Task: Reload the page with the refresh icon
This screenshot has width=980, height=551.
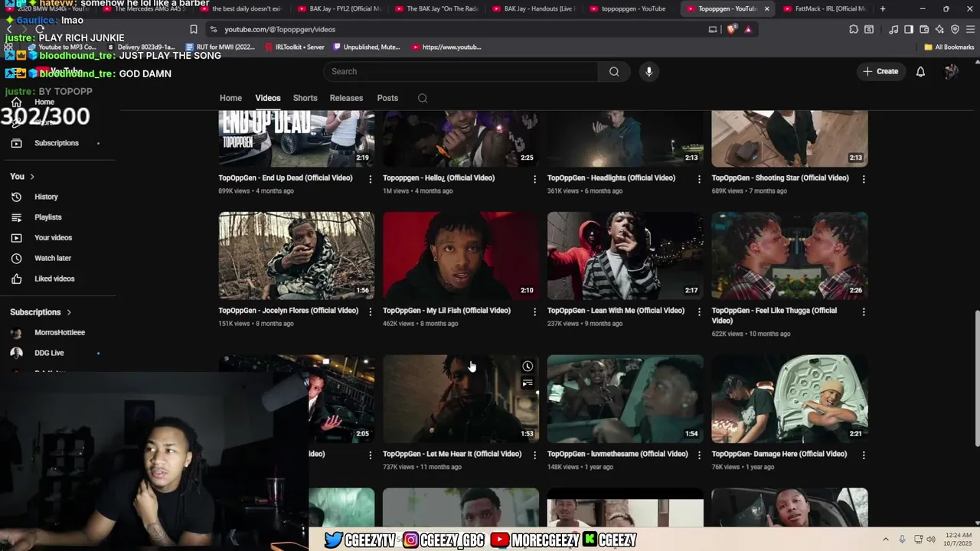Action: coord(40,29)
